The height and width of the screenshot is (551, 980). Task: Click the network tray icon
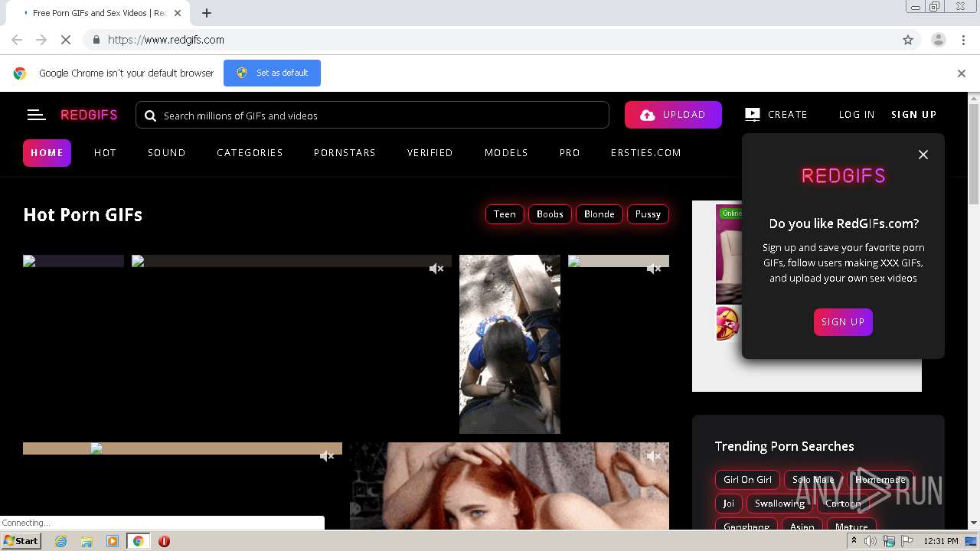click(x=889, y=541)
